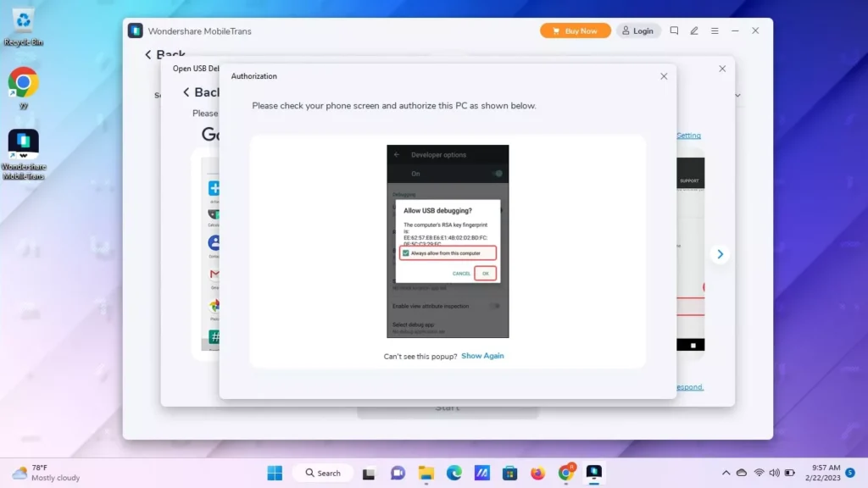Viewport: 868px width, 488px height.
Task: Open the Login account button
Action: pyautogui.click(x=637, y=30)
